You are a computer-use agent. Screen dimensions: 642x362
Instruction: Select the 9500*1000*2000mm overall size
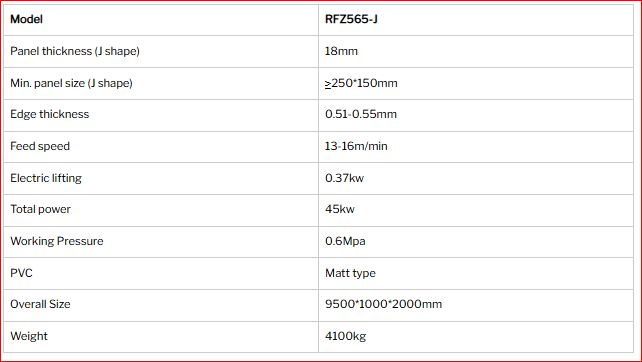point(383,304)
